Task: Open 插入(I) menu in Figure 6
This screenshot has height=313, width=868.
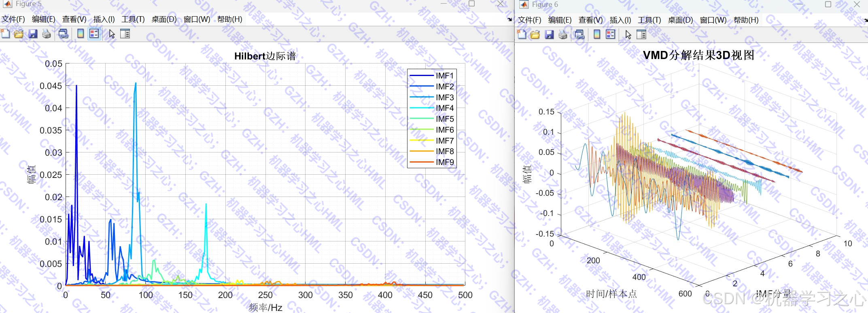Action: click(x=620, y=20)
